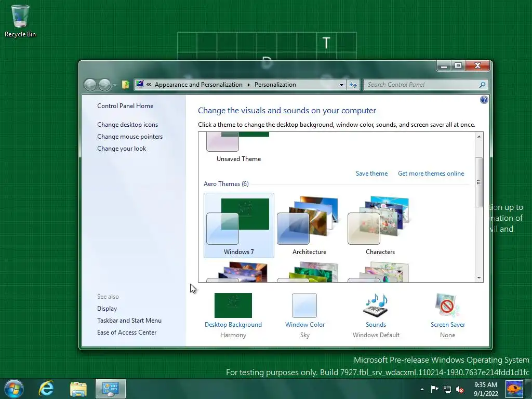The width and height of the screenshot is (532, 399).
Task: Click the Screen Saver icon
Action: click(447, 305)
